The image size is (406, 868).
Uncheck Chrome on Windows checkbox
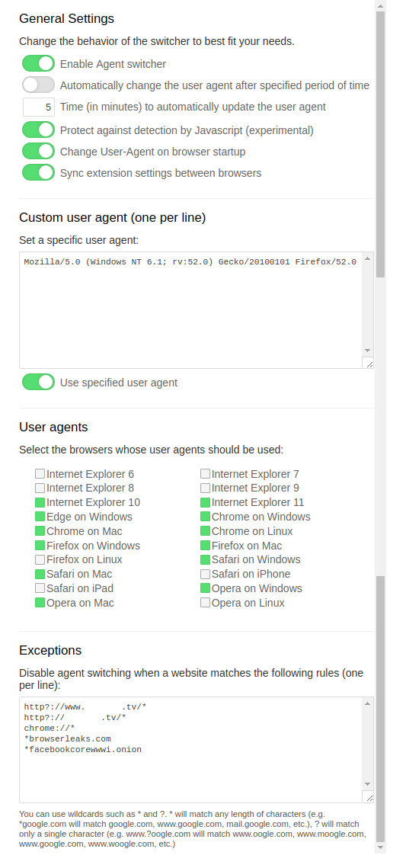205,517
